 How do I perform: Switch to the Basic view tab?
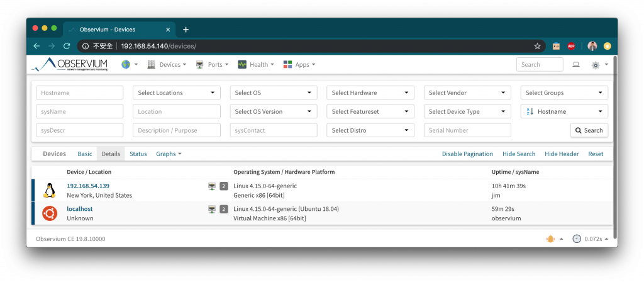coord(85,154)
